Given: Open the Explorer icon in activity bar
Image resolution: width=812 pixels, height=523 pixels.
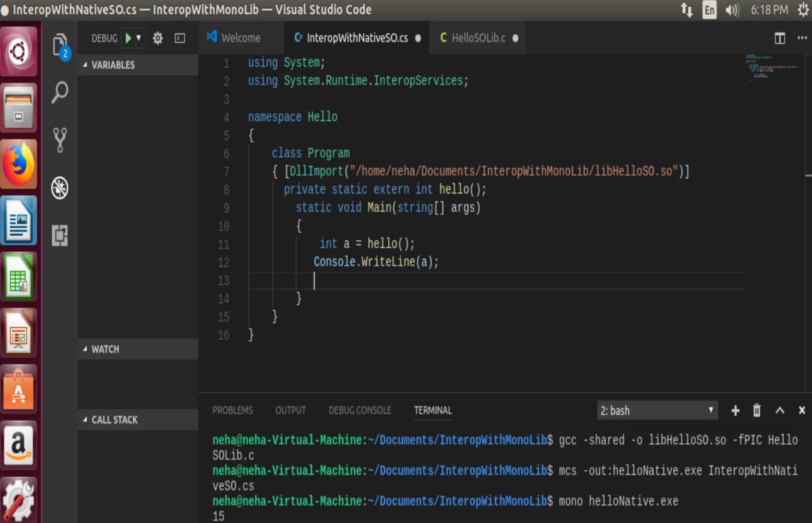Looking at the screenshot, I should coord(60,45).
